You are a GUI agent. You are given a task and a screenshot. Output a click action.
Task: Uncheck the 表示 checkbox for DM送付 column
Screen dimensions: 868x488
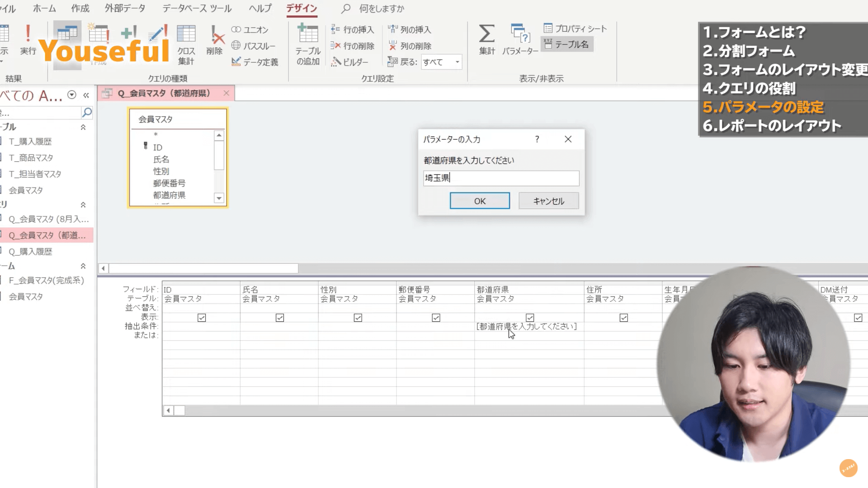click(858, 318)
